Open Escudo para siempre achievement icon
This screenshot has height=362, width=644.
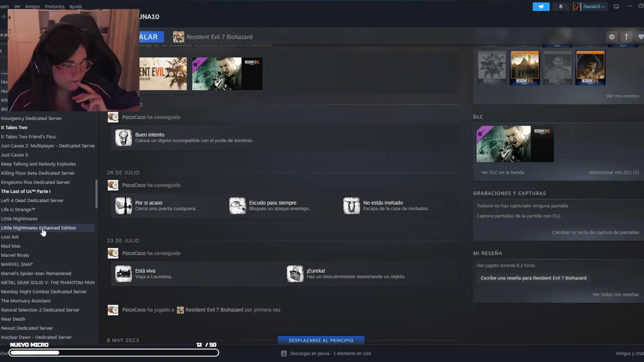(x=237, y=205)
